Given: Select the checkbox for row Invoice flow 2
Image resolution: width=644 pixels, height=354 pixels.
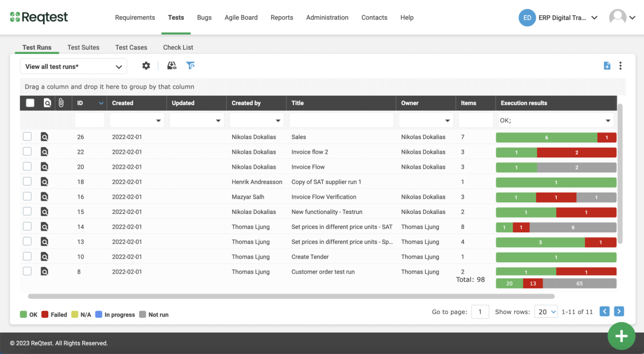Looking at the screenshot, I should 27,151.
